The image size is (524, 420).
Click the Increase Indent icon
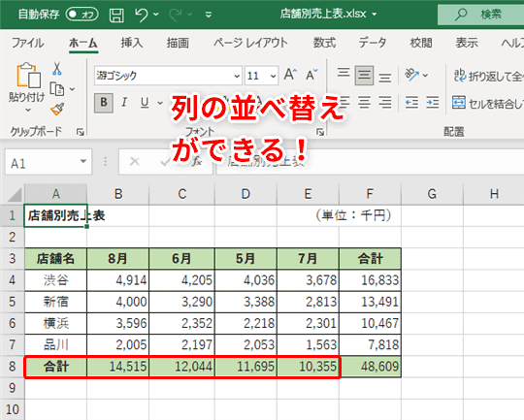click(433, 102)
